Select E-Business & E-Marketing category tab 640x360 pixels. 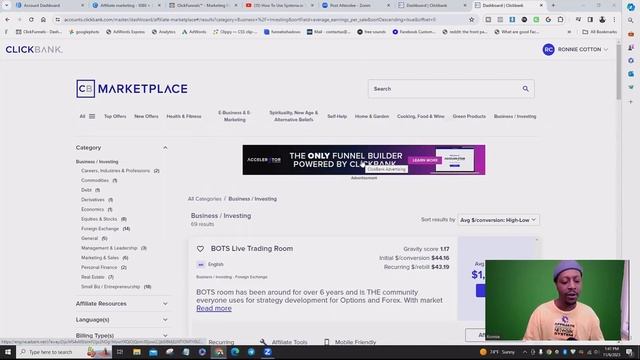[234, 116]
